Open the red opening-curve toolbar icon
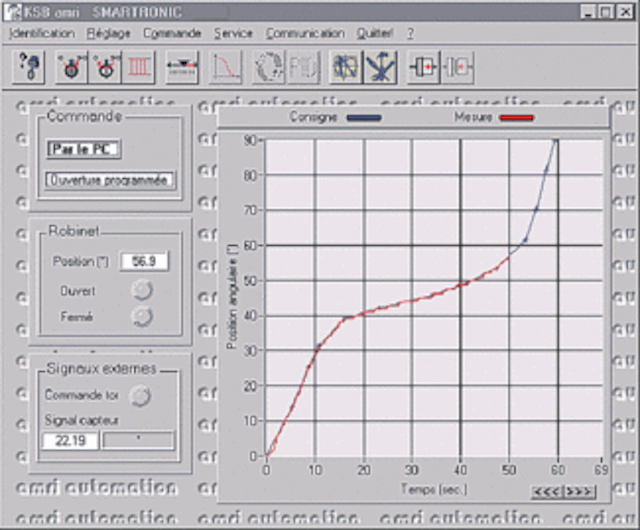 pyautogui.click(x=226, y=67)
